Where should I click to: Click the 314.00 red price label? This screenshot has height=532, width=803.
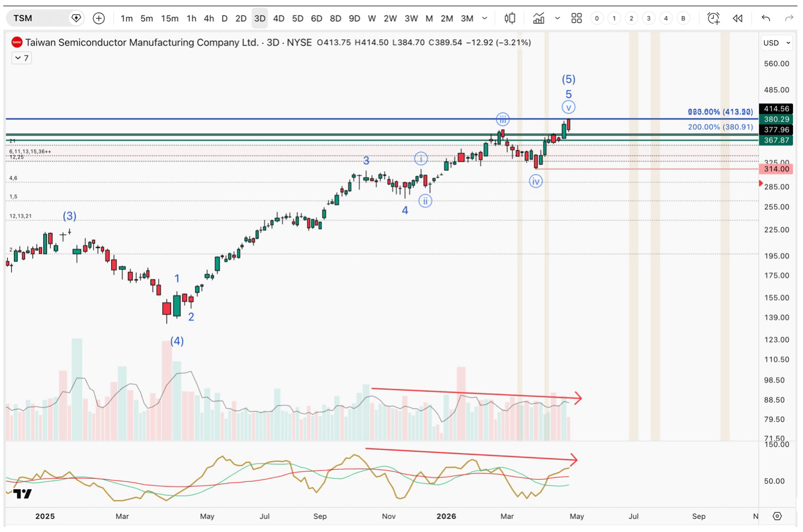tap(776, 169)
